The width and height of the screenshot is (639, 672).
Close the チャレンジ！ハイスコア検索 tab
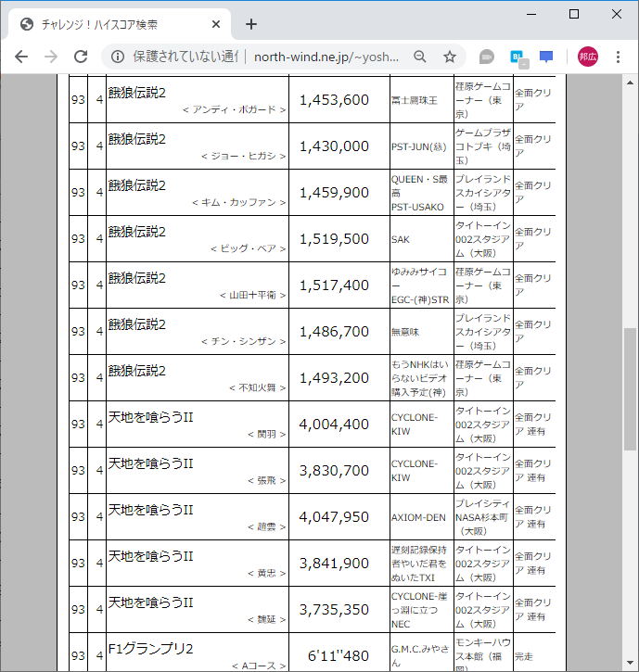click(216, 24)
